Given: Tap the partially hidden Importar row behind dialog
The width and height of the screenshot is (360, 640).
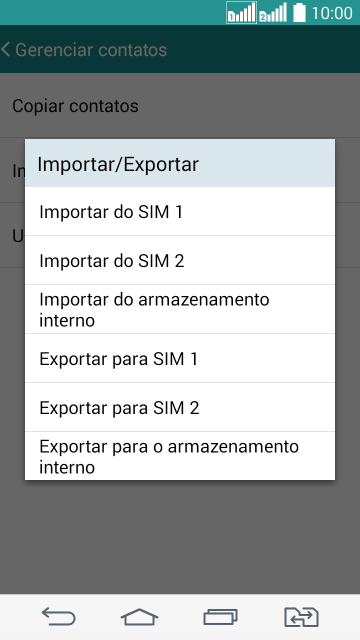Looking at the screenshot, I should tap(12, 171).
